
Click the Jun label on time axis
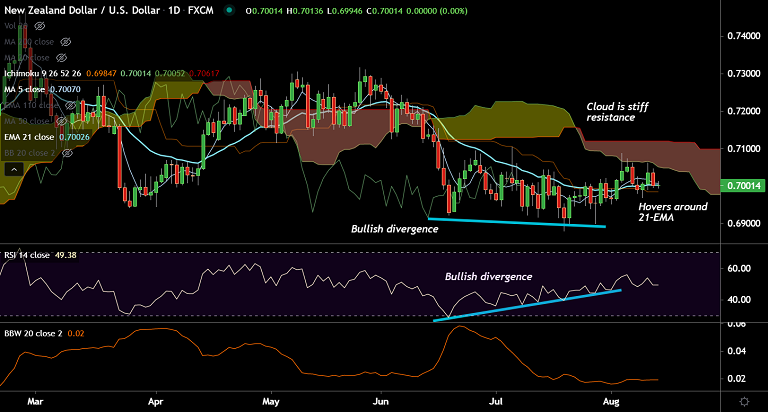pos(381,402)
